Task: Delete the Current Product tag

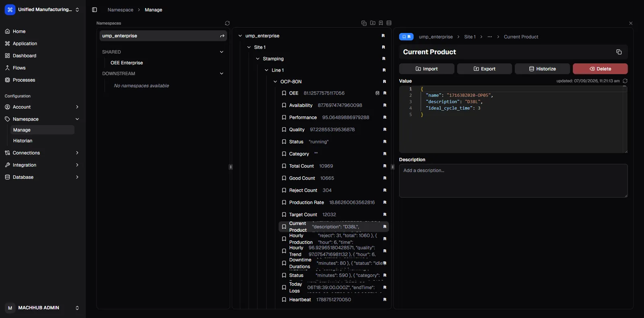Action: 600,69
